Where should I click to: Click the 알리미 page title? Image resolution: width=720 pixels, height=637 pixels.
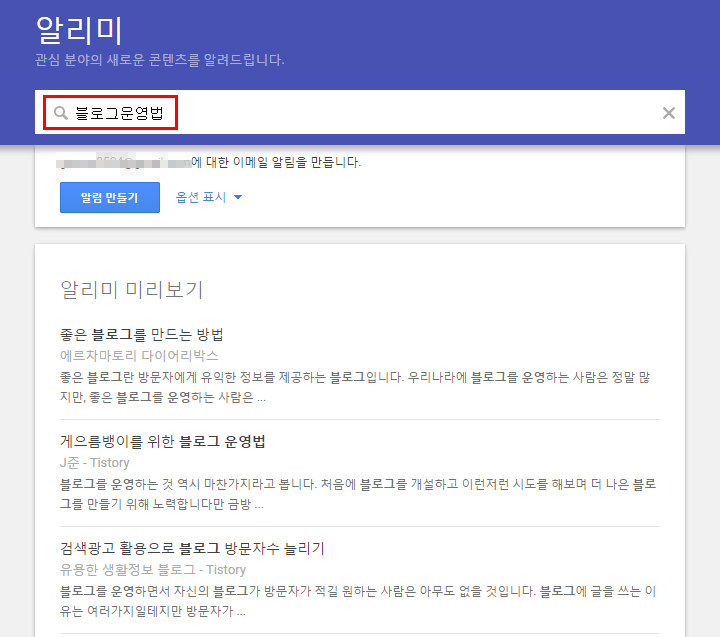pos(78,29)
